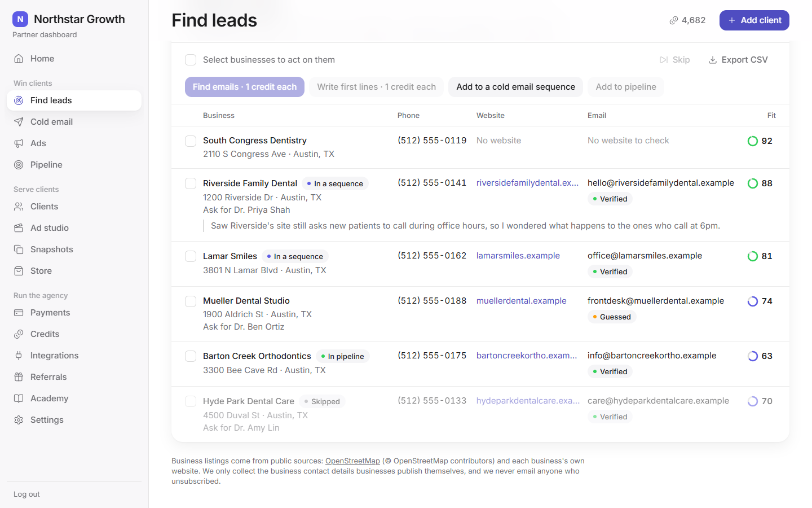Image resolution: width=812 pixels, height=508 pixels.
Task: Click the Store bag icon
Action: point(19,271)
